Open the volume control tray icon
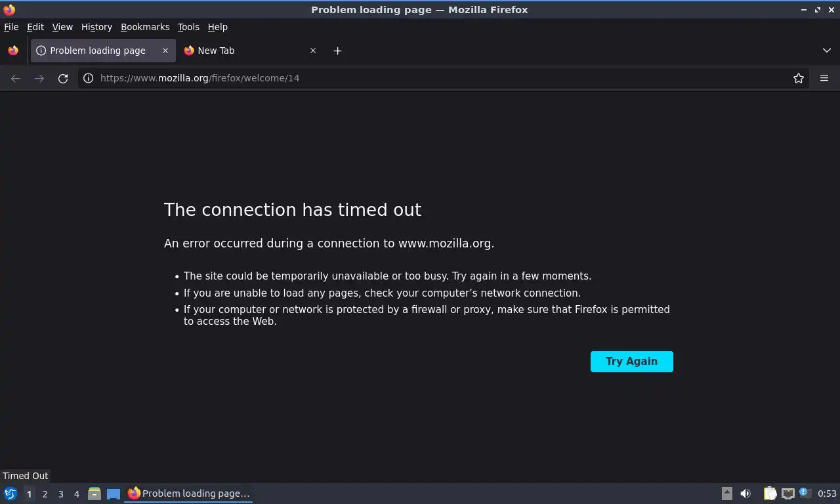The image size is (840, 504). pos(745,493)
